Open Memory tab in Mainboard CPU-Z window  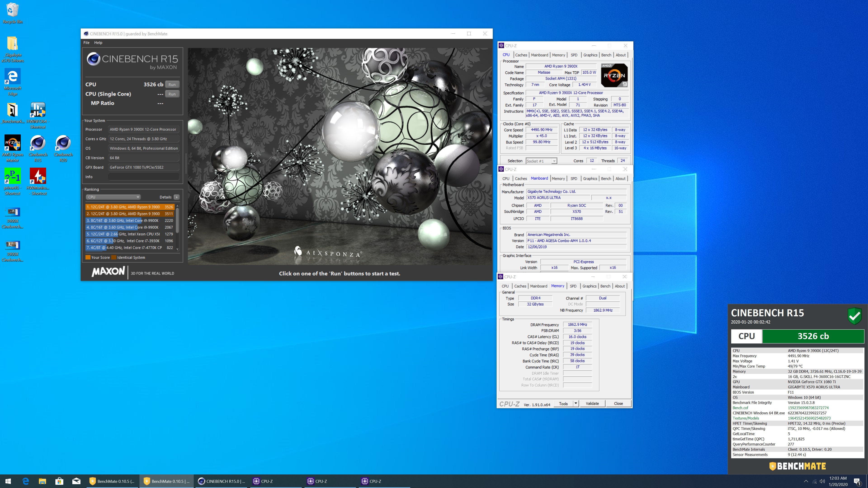pyautogui.click(x=558, y=178)
